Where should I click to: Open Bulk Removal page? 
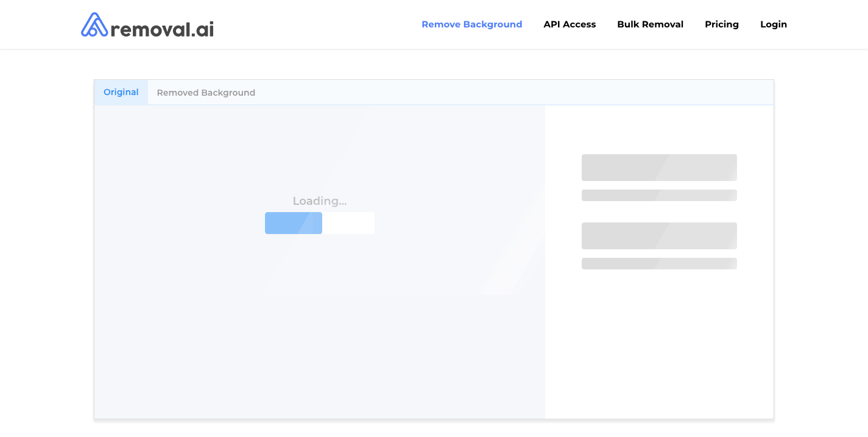tap(650, 24)
